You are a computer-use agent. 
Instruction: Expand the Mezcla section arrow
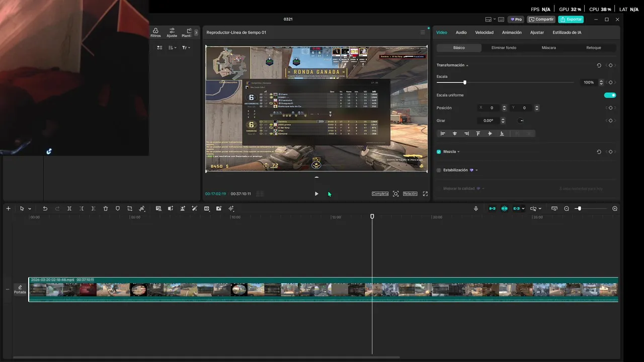pos(458,152)
